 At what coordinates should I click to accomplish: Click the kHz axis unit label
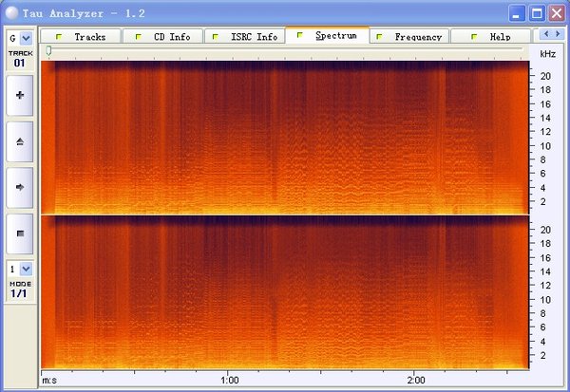point(547,54)
